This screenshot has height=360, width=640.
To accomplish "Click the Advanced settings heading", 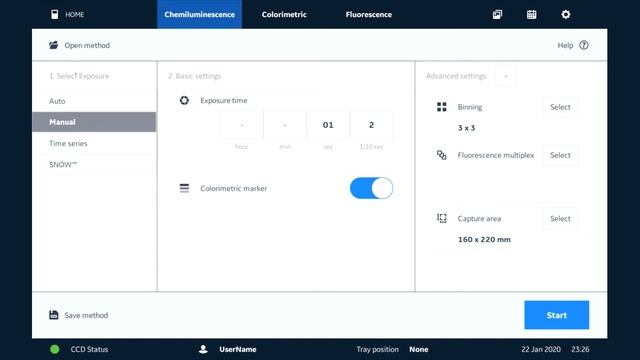I will coord(456,76).
